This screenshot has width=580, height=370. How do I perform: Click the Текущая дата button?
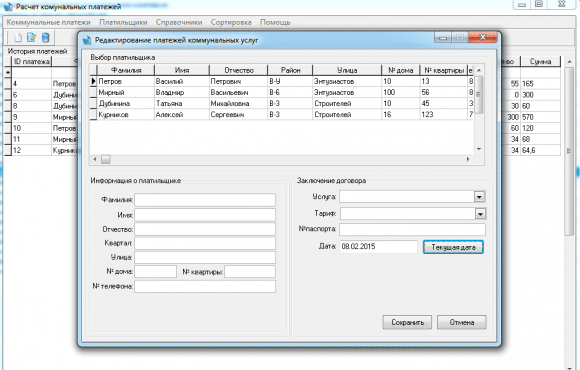coord(453,247)
